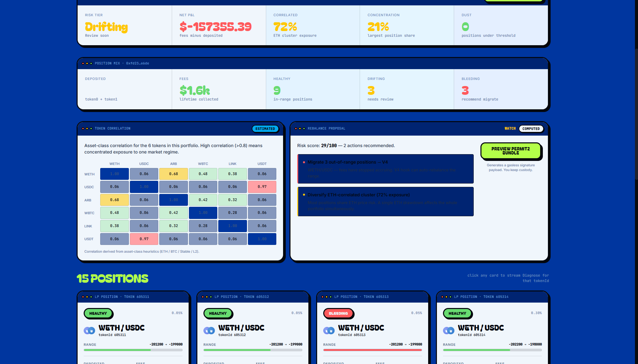This screenshot has height=364, width=638.
Task: Click the USDC–USDT 0.97 correlation cell
Action: 262,187
